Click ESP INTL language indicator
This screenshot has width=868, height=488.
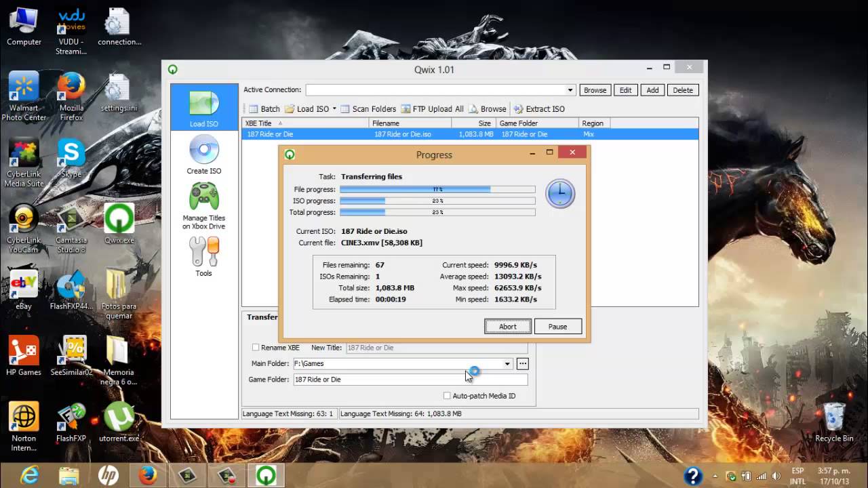[798, 476]
